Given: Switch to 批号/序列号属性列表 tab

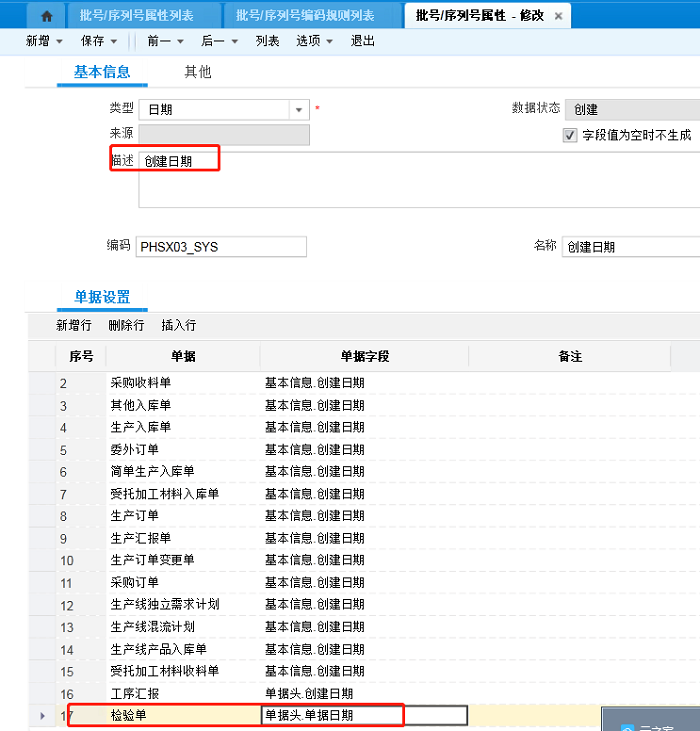Looking at the screenshot, I should tap(143, 16).
